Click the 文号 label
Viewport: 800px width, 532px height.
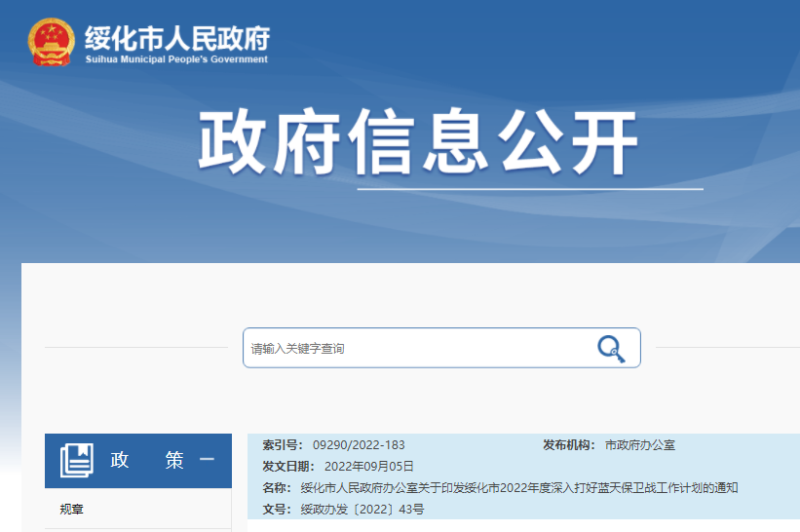pyautogui.click(x=277, y=510)
